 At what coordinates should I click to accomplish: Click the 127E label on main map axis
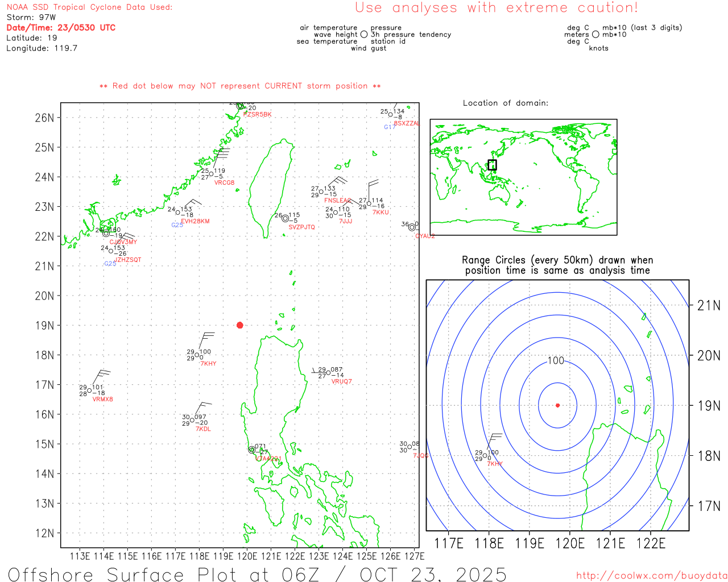(415, 556)
